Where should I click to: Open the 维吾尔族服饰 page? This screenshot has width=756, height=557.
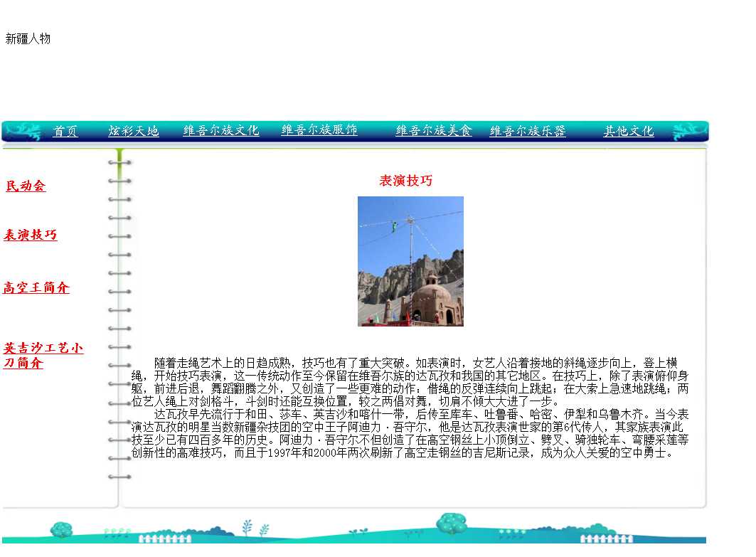319,130
